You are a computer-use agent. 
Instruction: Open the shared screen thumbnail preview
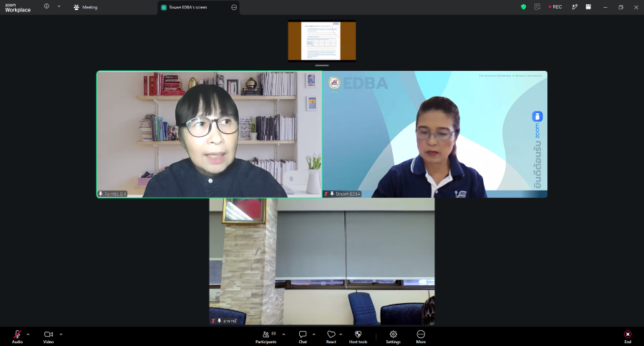click(322, 41)
